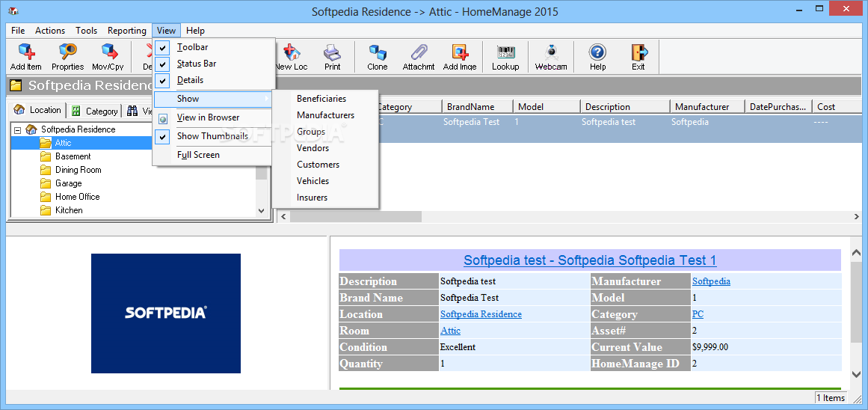Select the Attic tree item
The height and width of the screenshot is (410, 868).
(63, 143)
